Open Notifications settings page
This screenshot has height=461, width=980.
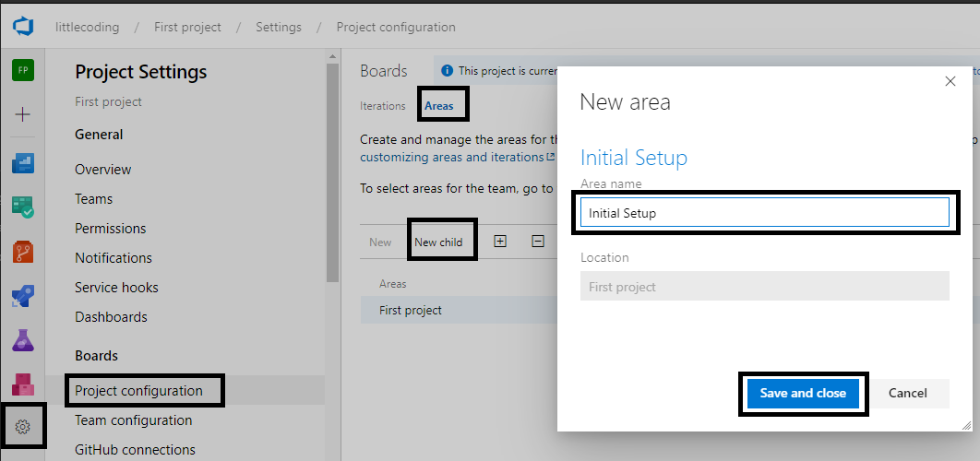114,258
